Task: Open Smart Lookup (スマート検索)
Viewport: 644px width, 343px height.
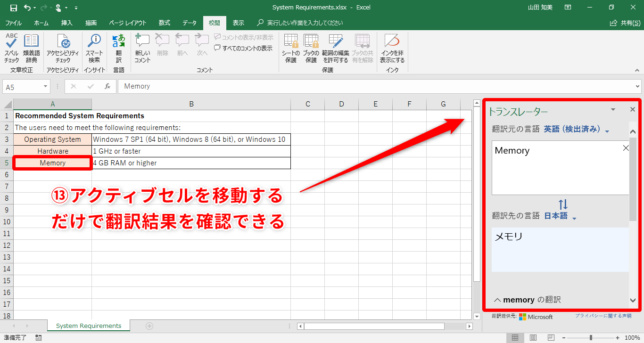Action: pyautogui.click(x=94, y=48)
